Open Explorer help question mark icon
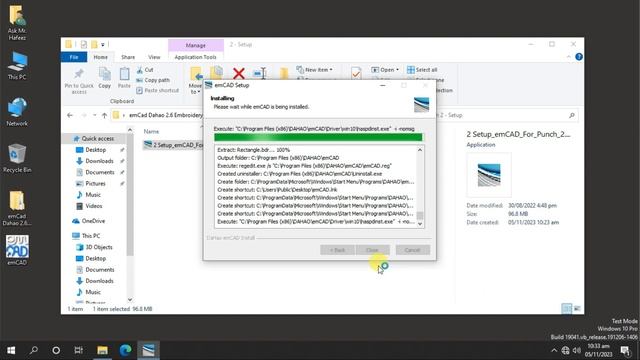The height and width of the screenshot is (360, 640). coord(579,57)
